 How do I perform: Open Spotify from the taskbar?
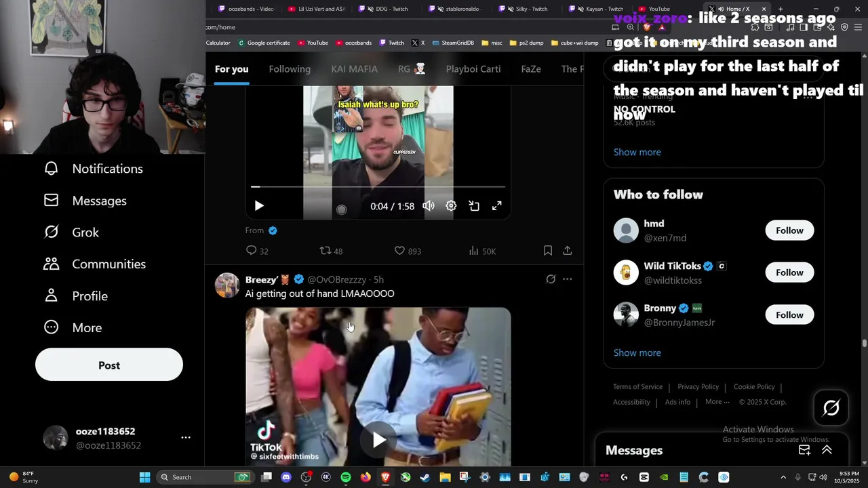coord(346,477)
